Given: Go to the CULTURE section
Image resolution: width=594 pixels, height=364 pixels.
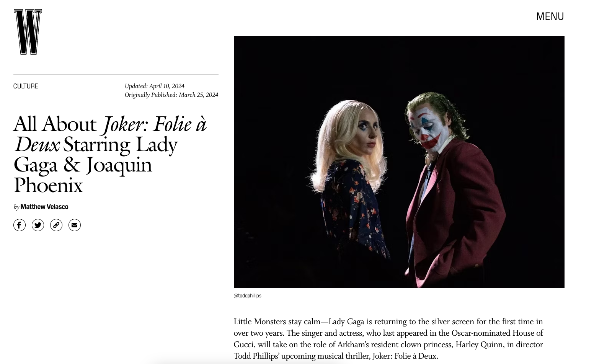Looking at the screenshot, I should click(x=26, y=86).
